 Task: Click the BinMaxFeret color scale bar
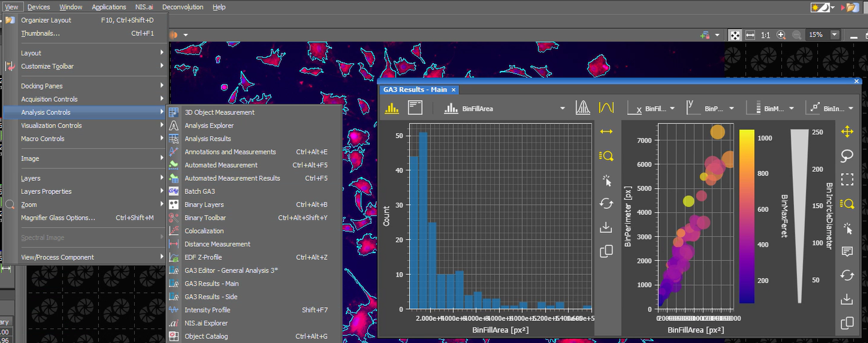[747, 216]
